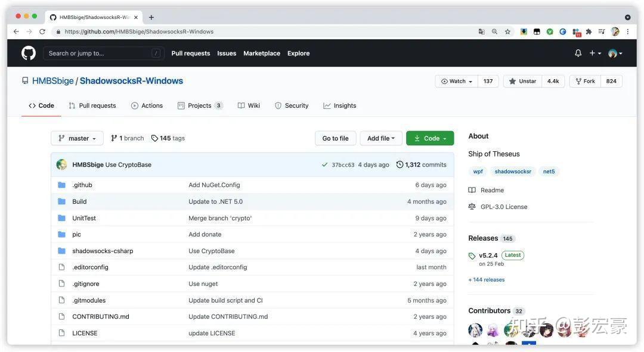The width and height of the screenshot is (644, 352).
Task: Open the browser extensions puzzle icon
Action: [589, 32]
